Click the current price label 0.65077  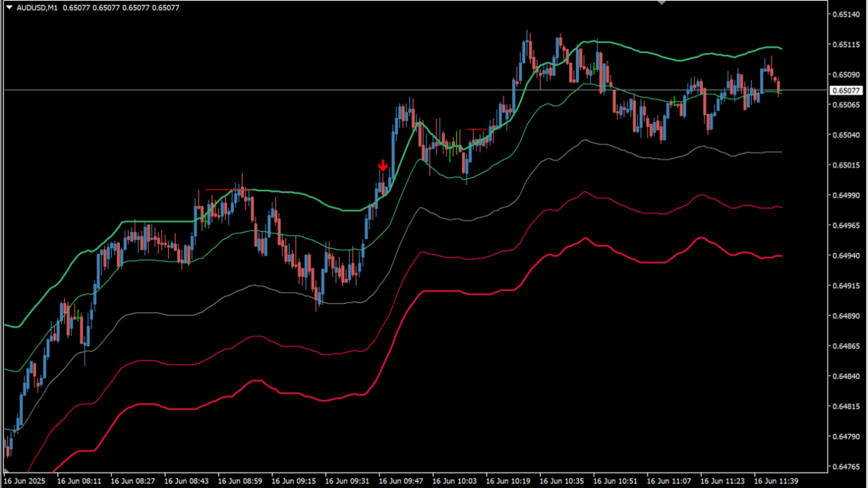click(846, 90)
